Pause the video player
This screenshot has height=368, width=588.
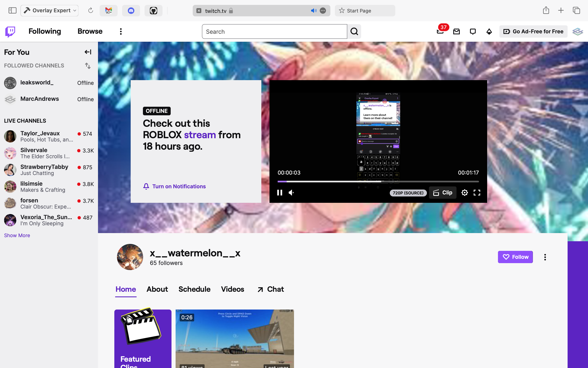[280, 193]
